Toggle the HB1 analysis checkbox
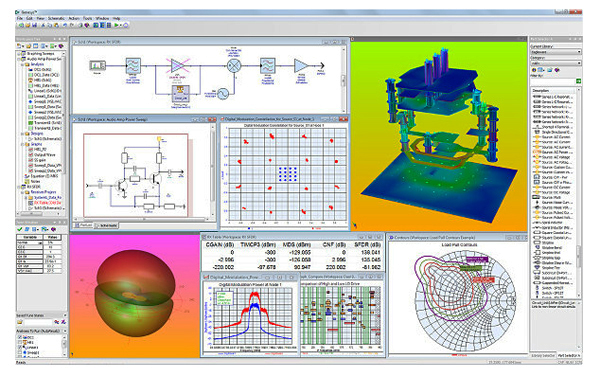Screen dimensions: 600x377 tap(20, 342)
